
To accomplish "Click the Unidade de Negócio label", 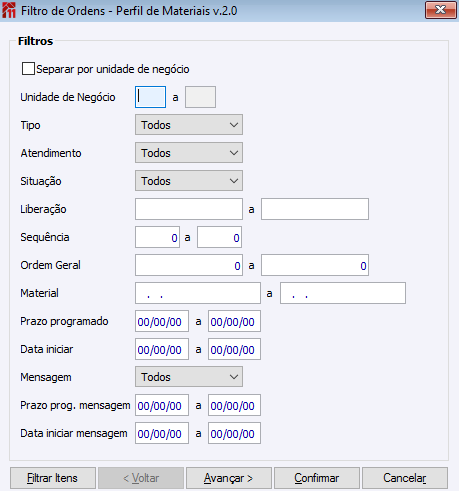I will (68, 97).
